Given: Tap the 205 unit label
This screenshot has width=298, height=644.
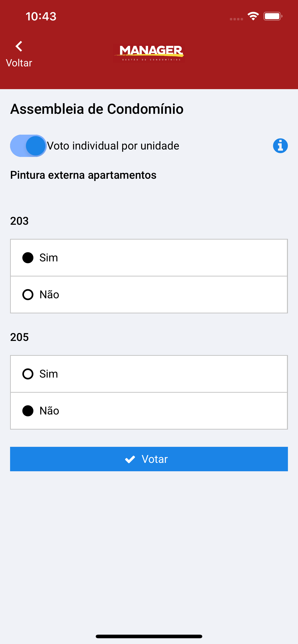Looking at the screenshot, I should click(19, 337).
